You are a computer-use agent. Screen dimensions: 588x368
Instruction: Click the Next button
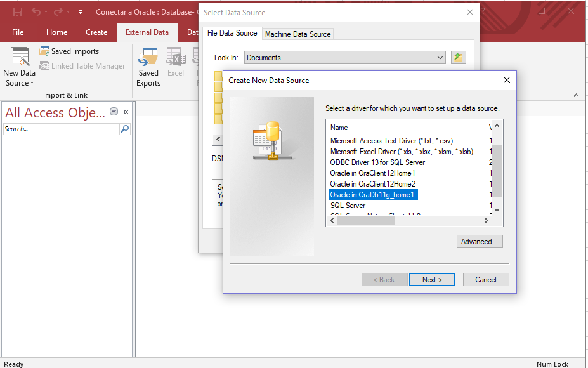[432, 280]
